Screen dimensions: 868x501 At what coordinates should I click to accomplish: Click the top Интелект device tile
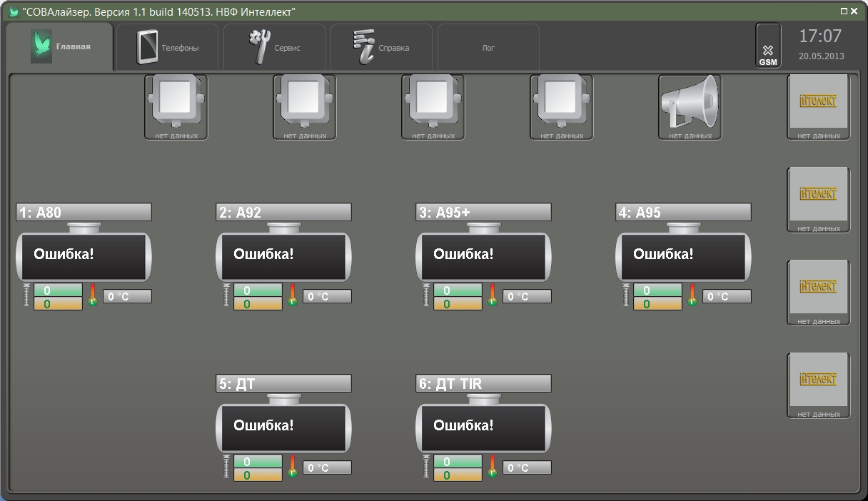click(819, 107)
